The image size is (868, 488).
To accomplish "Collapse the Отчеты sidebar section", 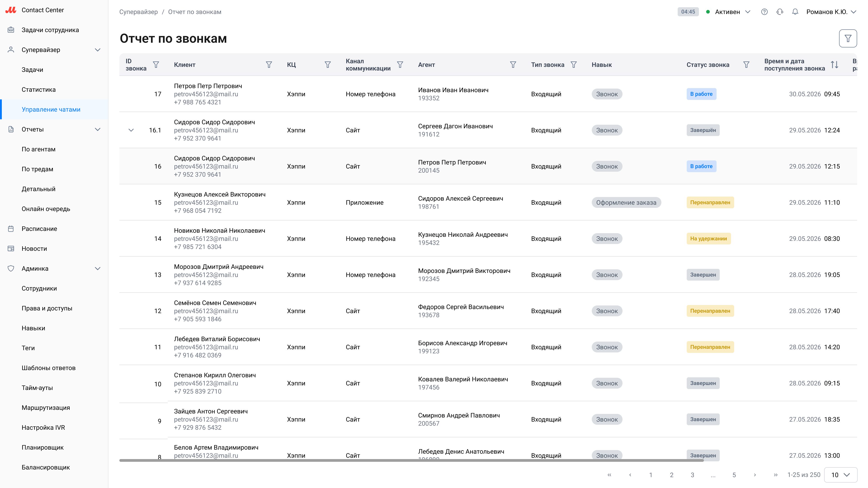I will 98,129.
